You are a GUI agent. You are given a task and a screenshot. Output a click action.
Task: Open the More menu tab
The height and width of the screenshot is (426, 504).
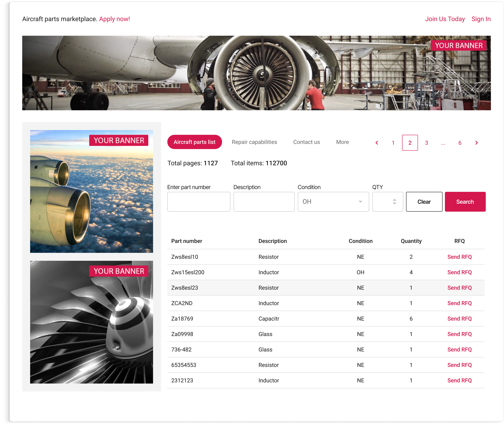(342, 142)
